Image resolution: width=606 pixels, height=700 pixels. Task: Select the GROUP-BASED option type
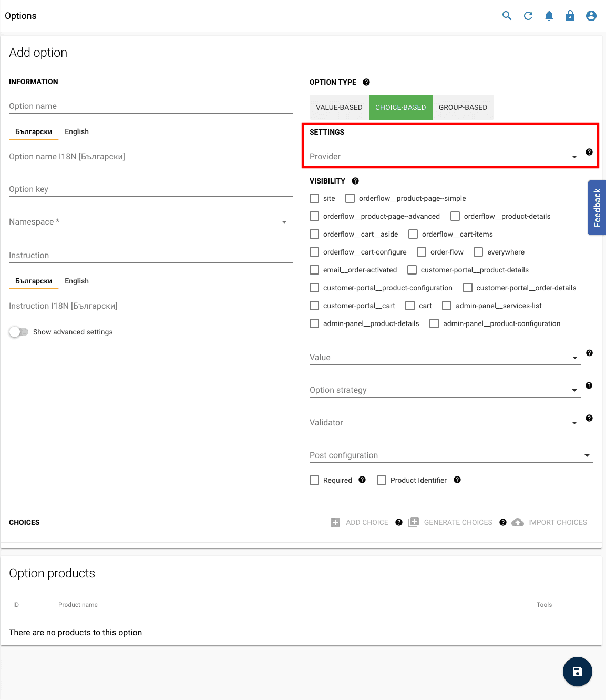(x=463, y=107)
